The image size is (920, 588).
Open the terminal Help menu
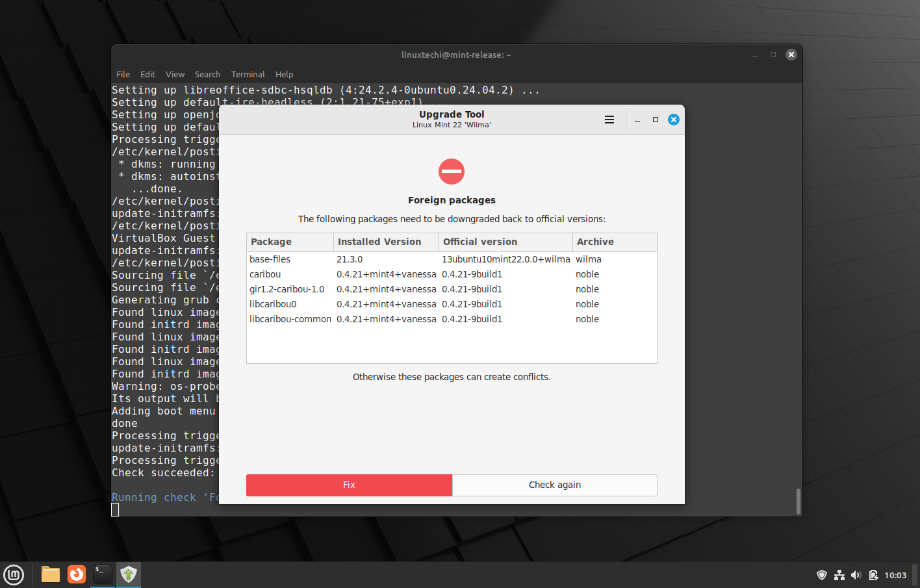coord(284,74)
